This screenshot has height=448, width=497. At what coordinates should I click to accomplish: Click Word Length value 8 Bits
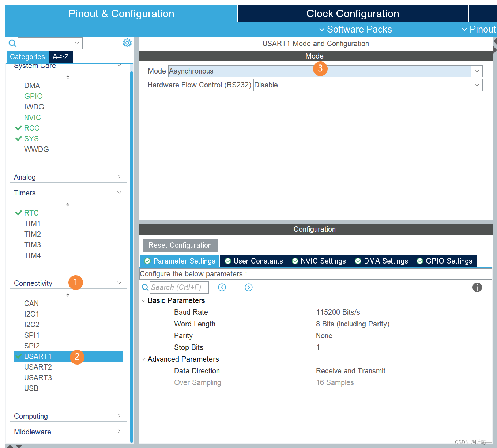click(353, 324)
